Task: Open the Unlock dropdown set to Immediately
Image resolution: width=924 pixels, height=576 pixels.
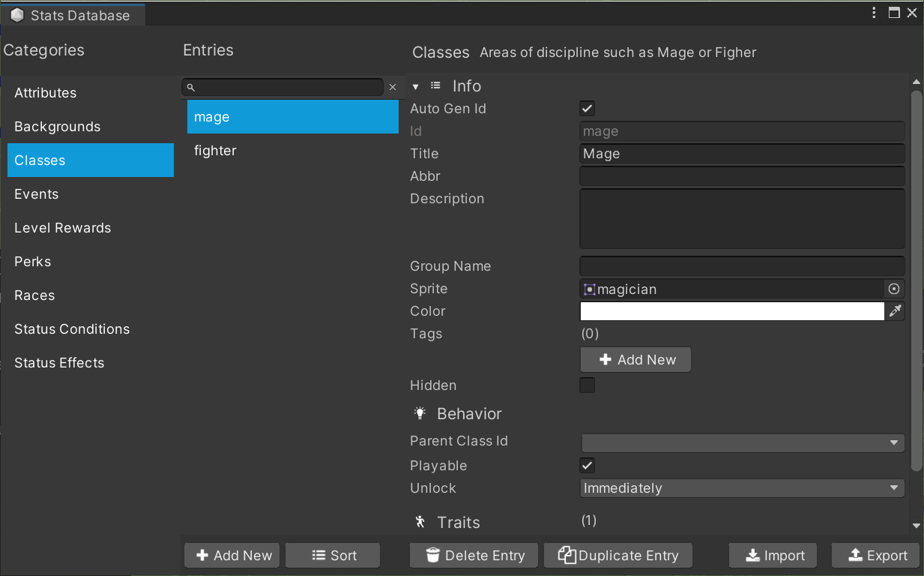Action: click(x=742, y=488)
